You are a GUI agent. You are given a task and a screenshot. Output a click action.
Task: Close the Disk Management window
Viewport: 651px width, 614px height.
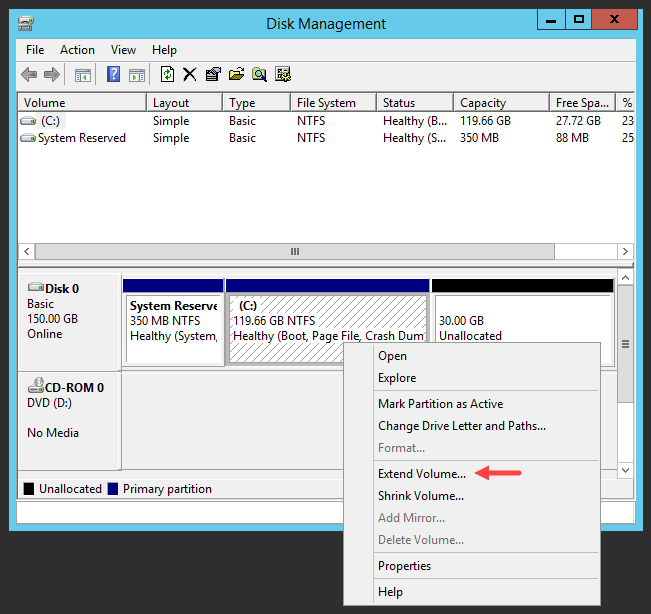tap(614, 20)
